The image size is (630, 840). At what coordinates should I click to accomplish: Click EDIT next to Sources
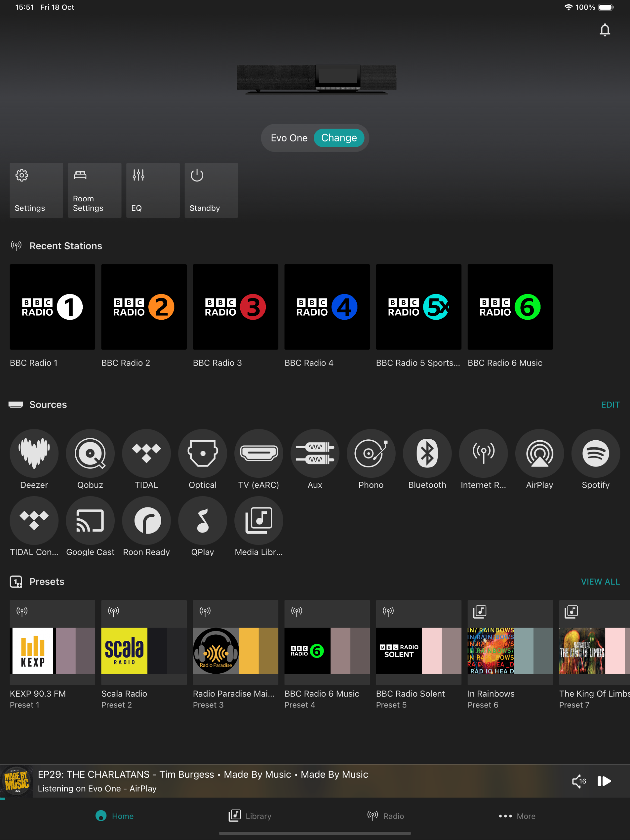610,405
